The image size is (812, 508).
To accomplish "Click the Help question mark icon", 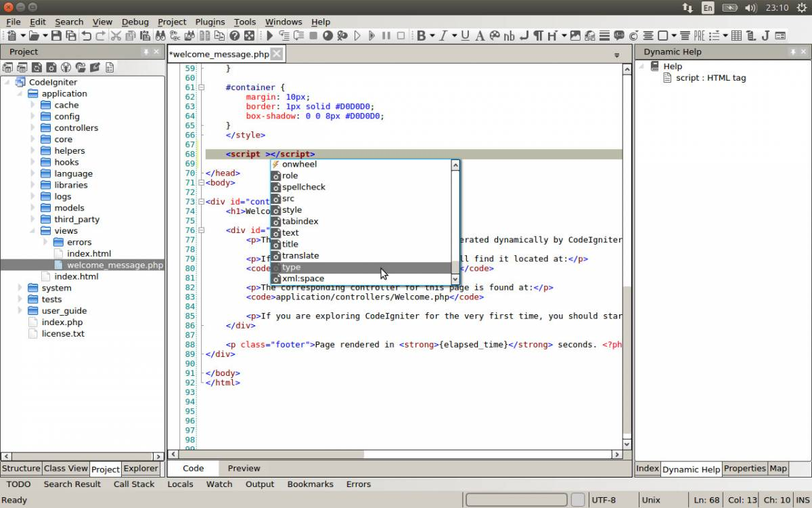I will pyautogui.click(x=234, y=35).
